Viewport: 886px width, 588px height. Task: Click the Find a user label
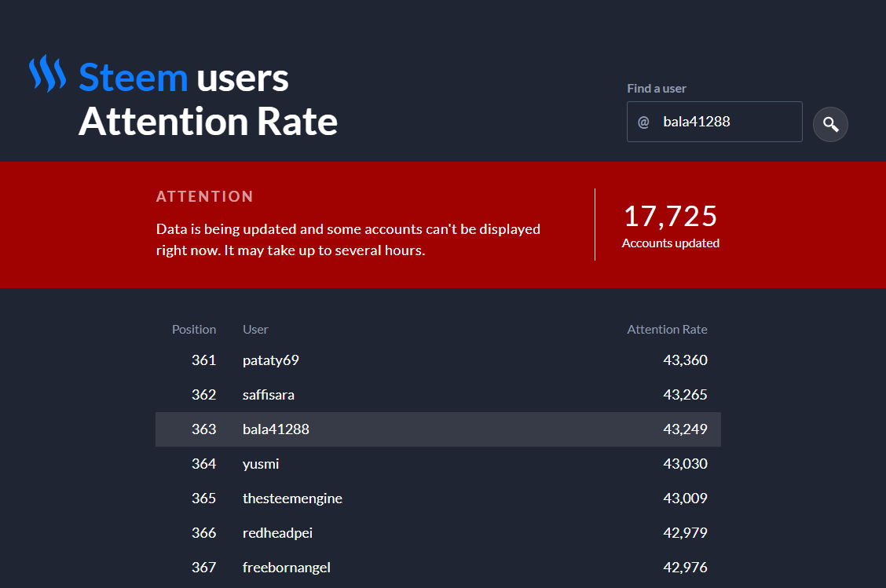[657, 89]
